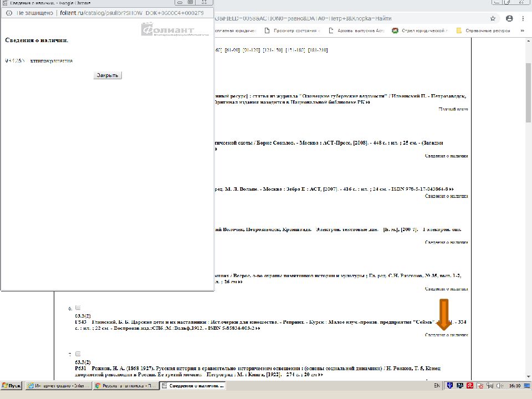
Task: Open the Справочные ресурсы bookmark folder
Action: [483, 30]
